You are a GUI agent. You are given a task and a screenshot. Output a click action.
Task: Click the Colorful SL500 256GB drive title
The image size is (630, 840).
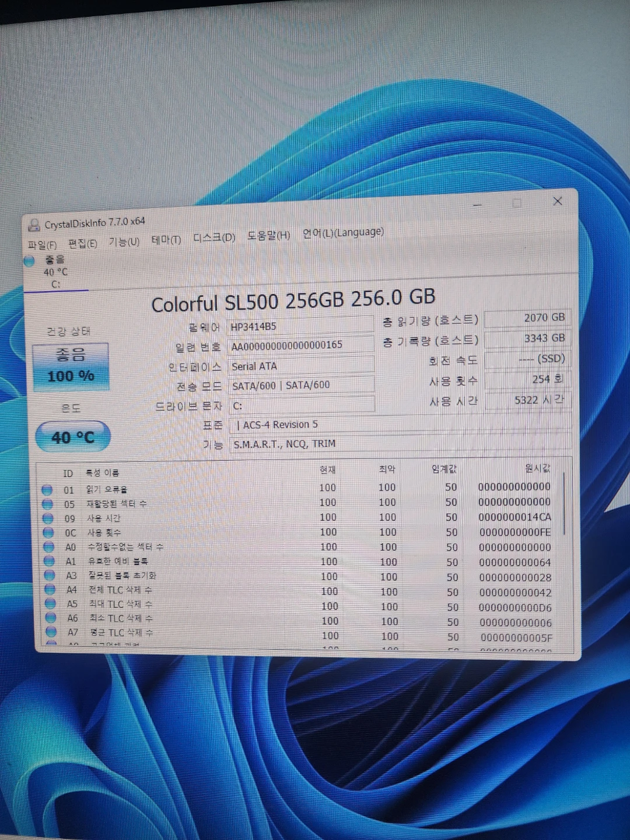point(293,300)
